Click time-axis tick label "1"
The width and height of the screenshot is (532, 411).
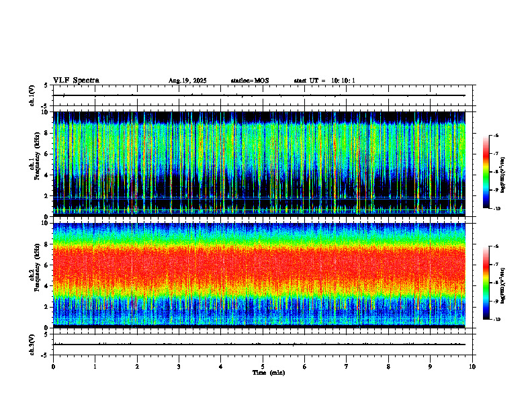[95, 367]
